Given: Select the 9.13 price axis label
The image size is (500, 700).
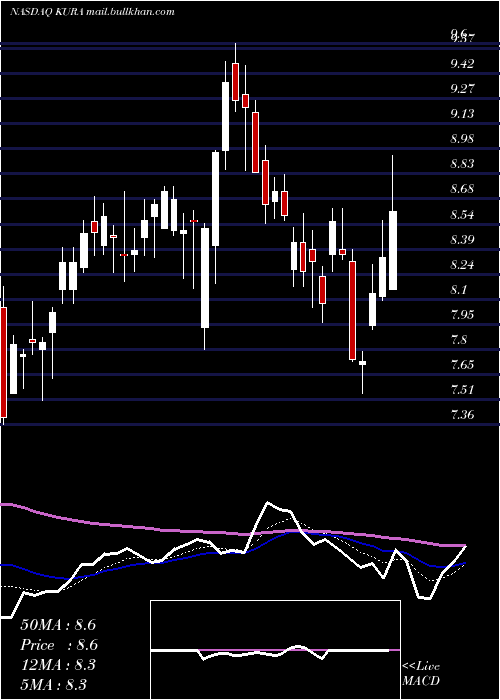Looking at the screenshot, I should 462,114.
